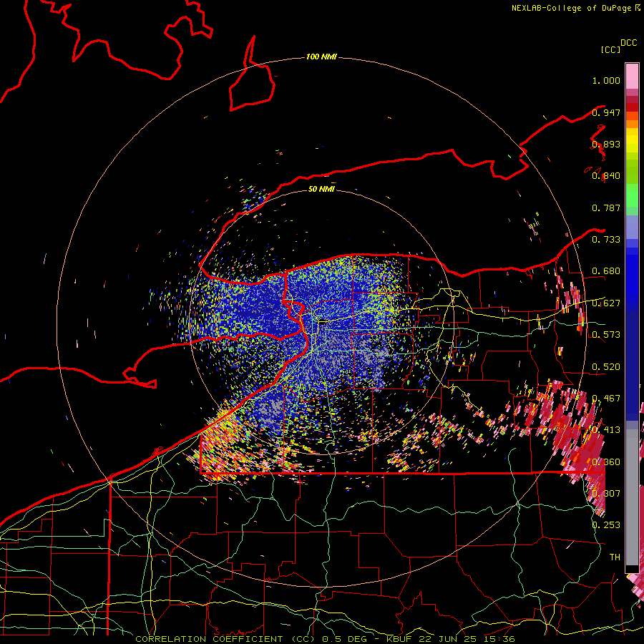Click the KBUF station identifier in caption
644x644 pixels.
[399, 639]
